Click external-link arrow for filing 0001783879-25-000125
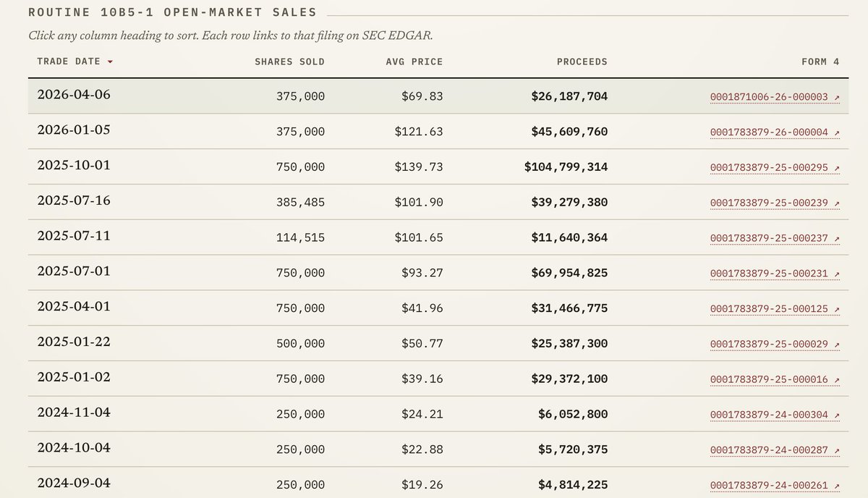 pyautogui.click(x=836, y=309)
